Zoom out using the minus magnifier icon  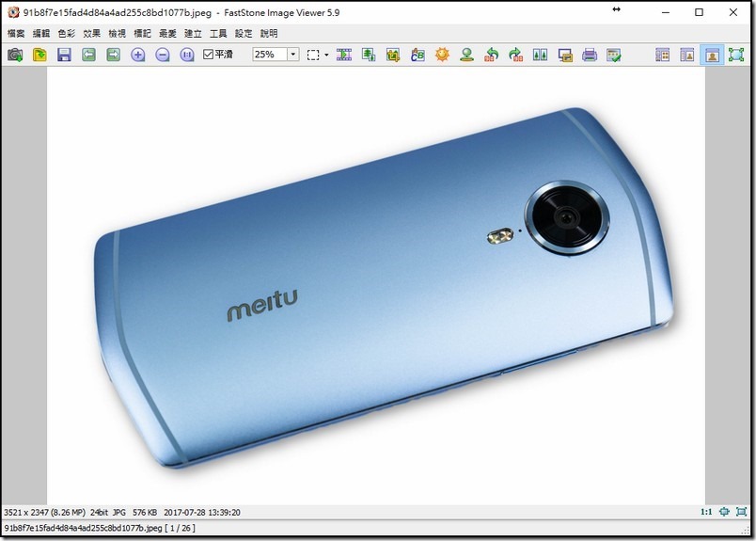click(x=163, y=56)
